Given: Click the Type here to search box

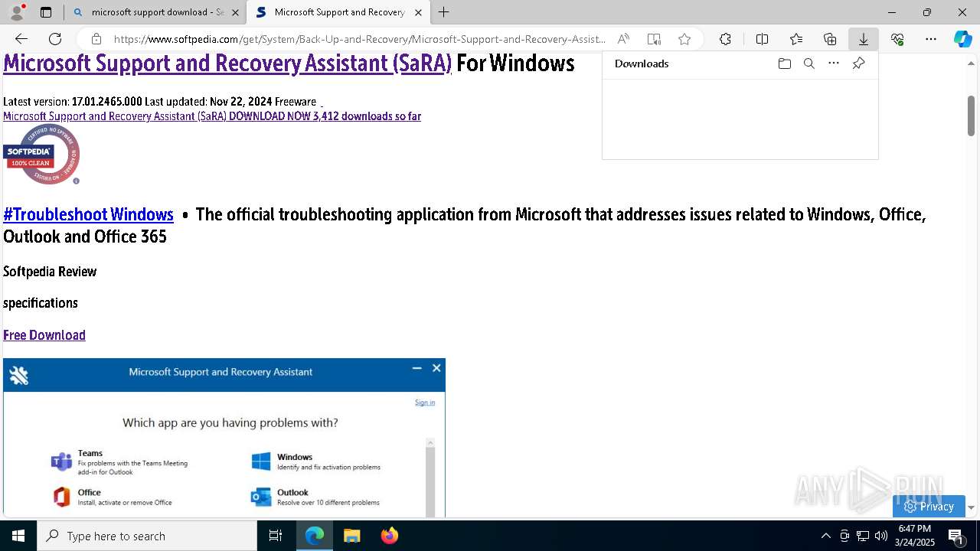Looking at the screenshot, I should pyautogui.click(x=147, y=536).
